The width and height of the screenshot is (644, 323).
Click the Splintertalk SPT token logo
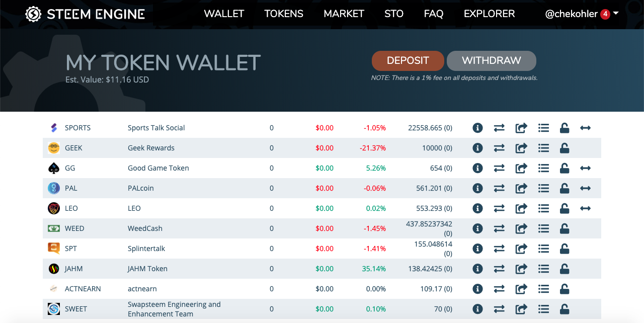coord(54,249)
